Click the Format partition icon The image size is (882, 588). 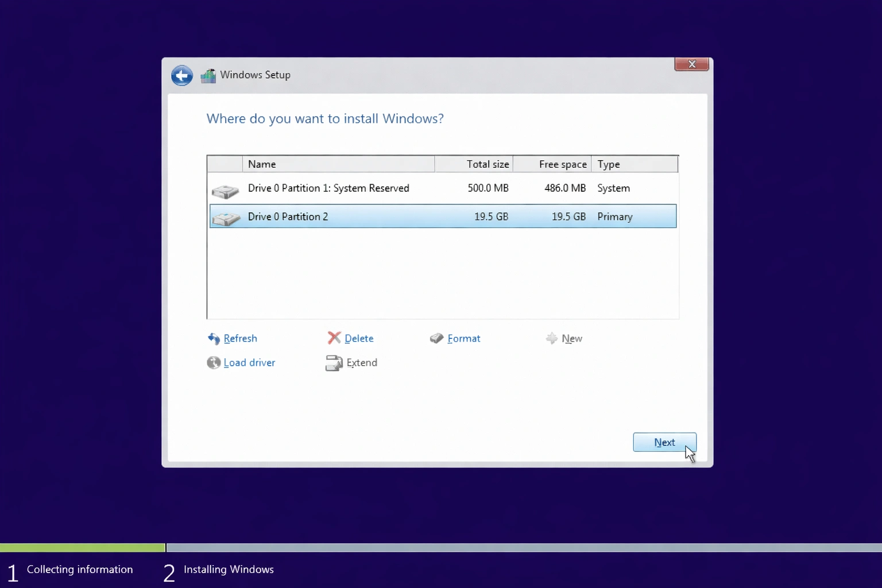(x=436, y=338)
